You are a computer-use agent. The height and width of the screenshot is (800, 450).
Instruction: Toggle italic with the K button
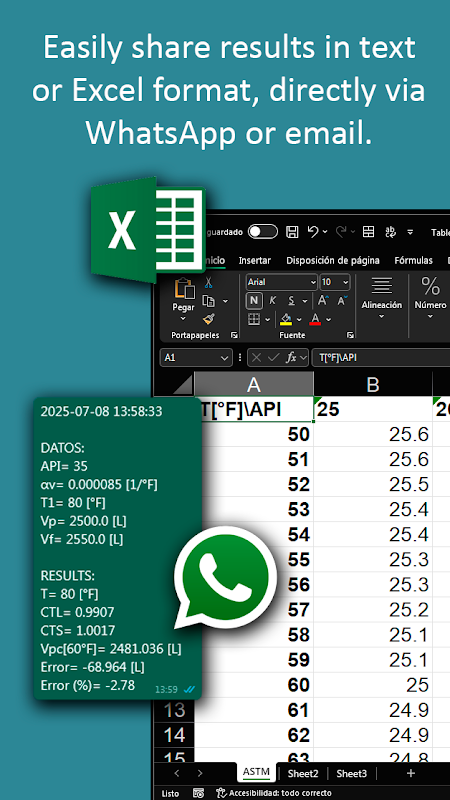(272, 301)
